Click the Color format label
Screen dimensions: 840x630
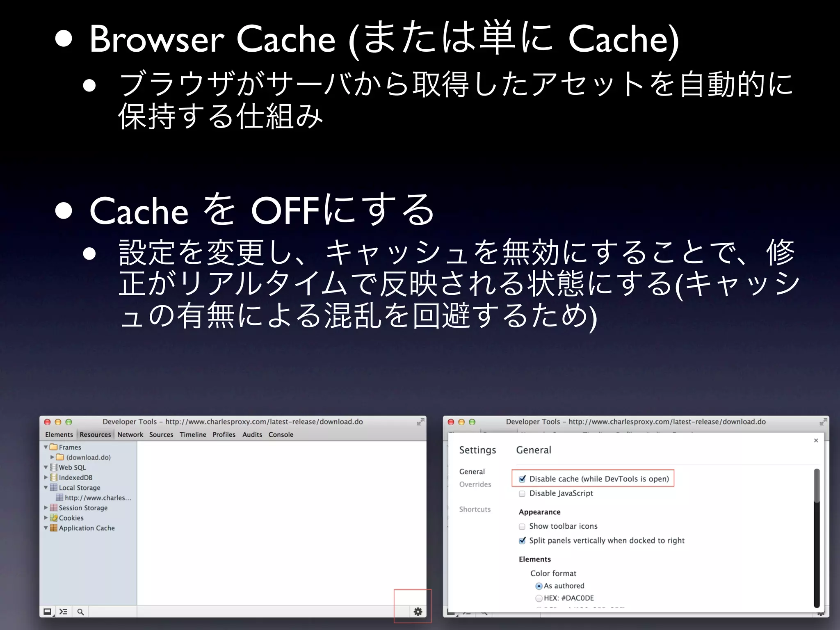point(553,573)
